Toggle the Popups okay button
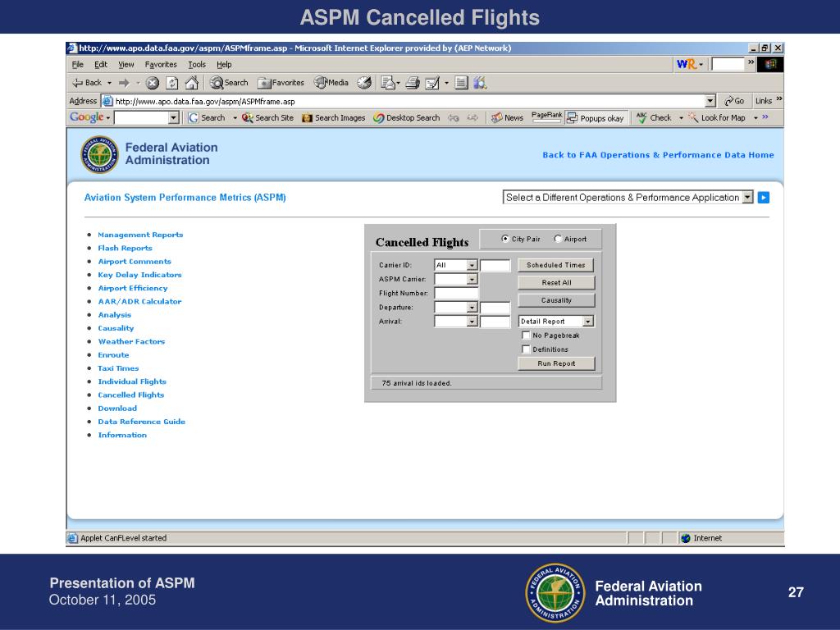The image size is (840, 630). [x=596, y=118]
